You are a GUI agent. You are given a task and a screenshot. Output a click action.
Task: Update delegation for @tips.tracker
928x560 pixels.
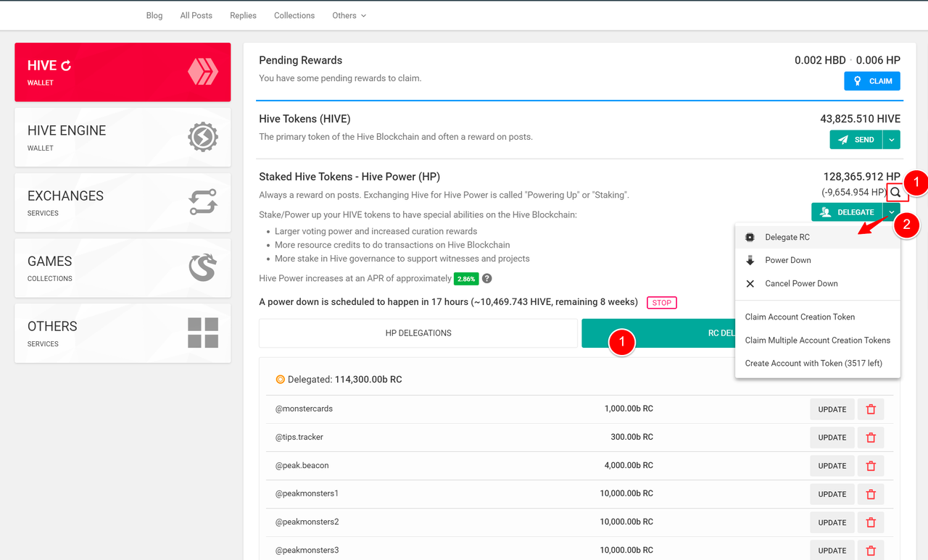pyautogui.click(x=832, y=438)
